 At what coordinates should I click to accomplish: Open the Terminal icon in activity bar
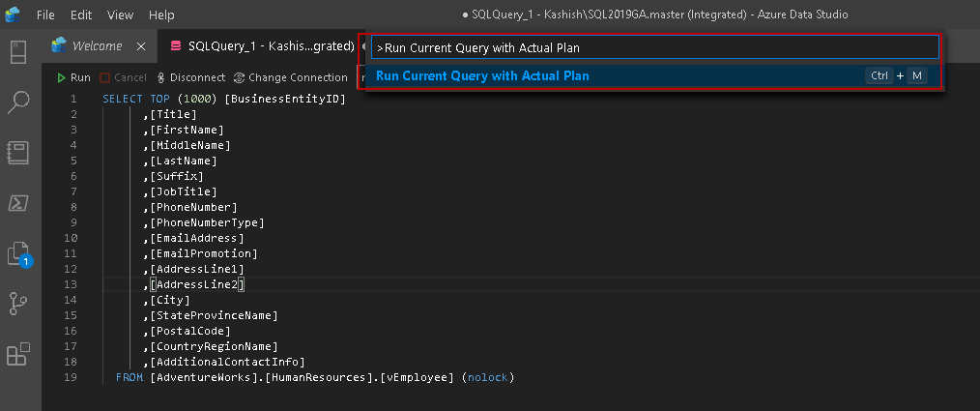[x=19, y=202]
